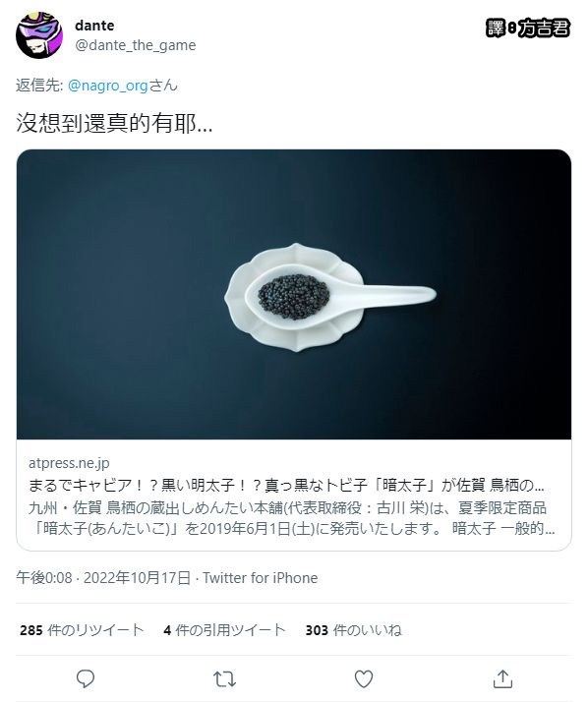
Task: Retweet using the arrows icon
Action: pos(224,679)
